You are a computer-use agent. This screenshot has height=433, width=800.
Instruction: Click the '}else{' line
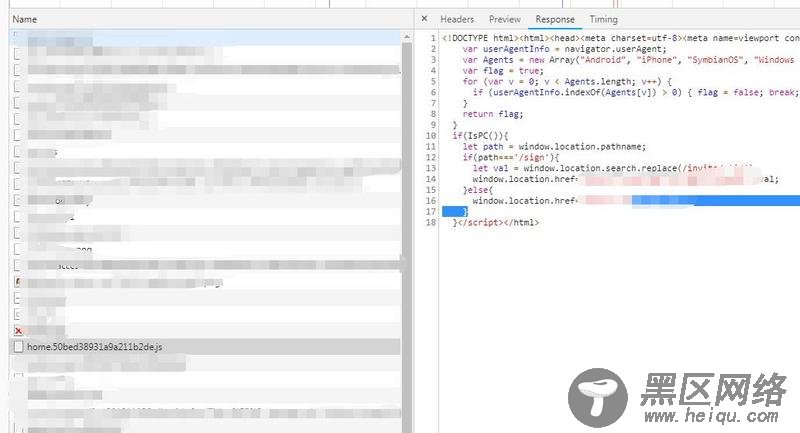pyautogui.click(x=478, y=190)
